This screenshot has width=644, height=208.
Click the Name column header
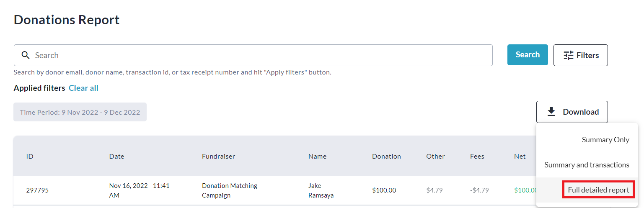click(x=317, y=156)
